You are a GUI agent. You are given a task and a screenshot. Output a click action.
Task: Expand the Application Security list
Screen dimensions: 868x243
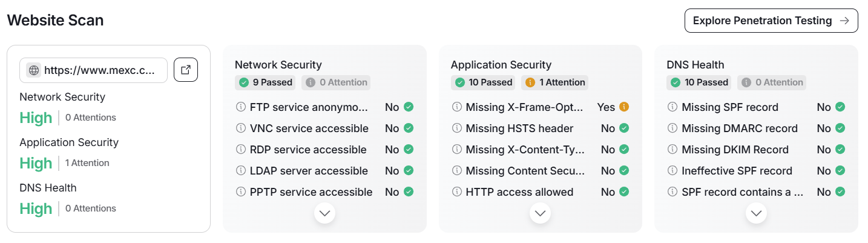tap(541, 213)
